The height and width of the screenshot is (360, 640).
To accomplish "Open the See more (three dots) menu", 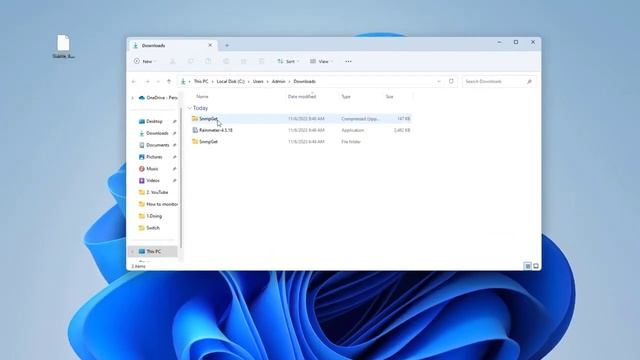I will [348, 61].
